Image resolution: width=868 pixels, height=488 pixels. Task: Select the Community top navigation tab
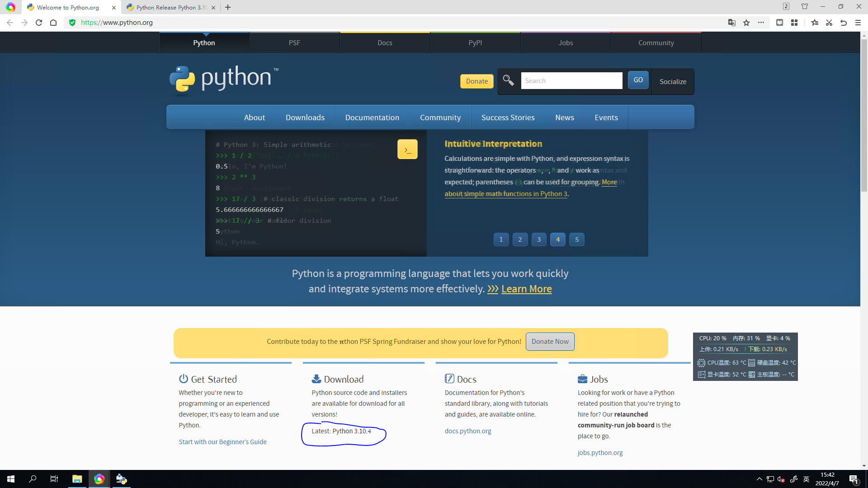click(x=656, y=43)
